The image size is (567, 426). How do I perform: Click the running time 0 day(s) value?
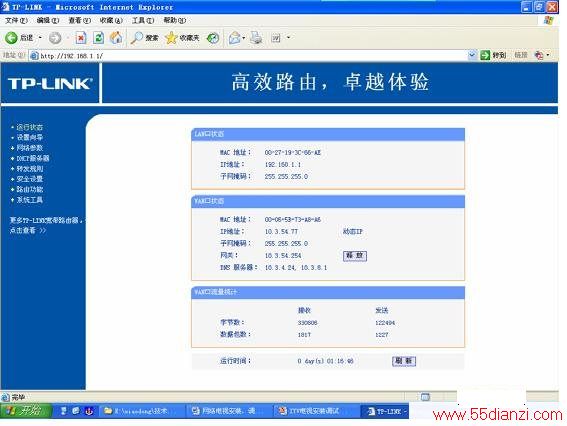(325, 361)
